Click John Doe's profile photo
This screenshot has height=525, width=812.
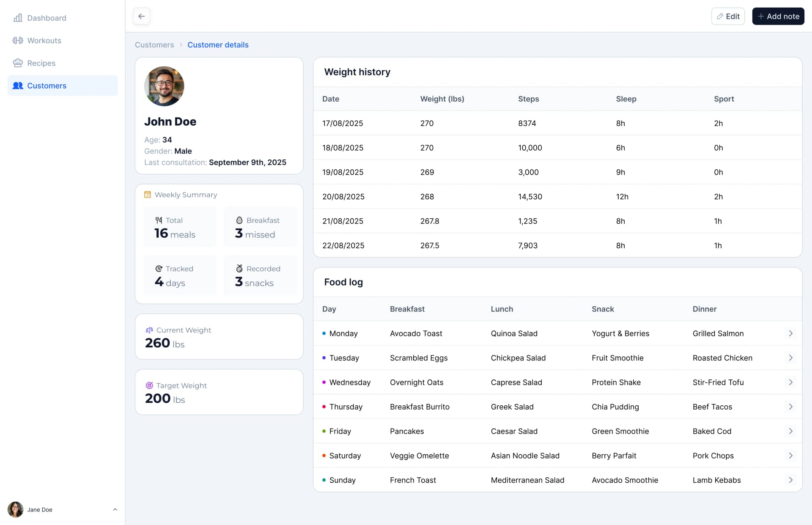164,86
